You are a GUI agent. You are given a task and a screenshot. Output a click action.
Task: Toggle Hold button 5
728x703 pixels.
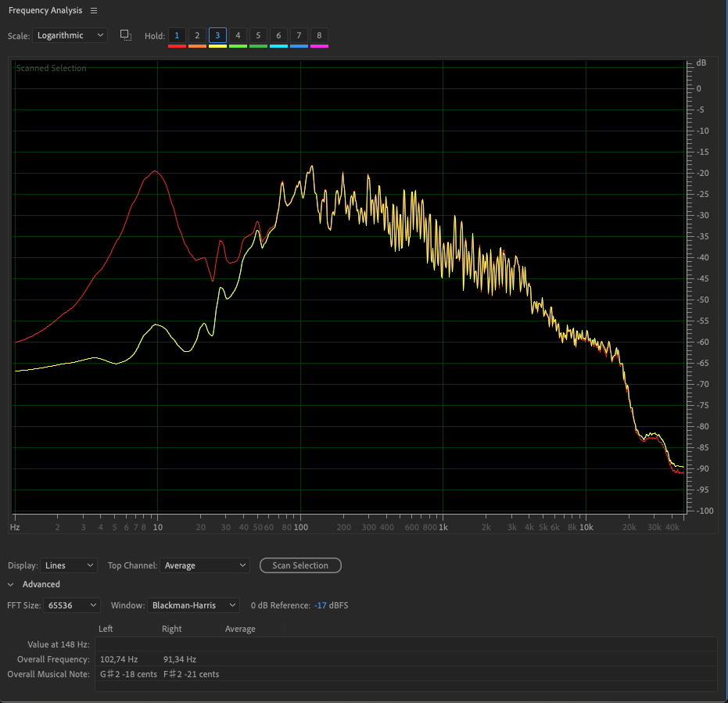(x=258, y=35)
